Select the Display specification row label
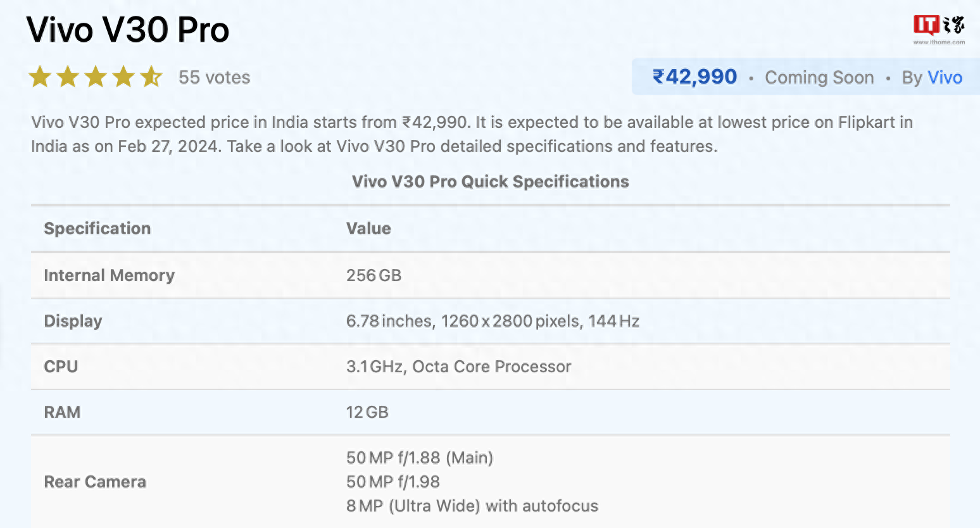 pos(73,321)
